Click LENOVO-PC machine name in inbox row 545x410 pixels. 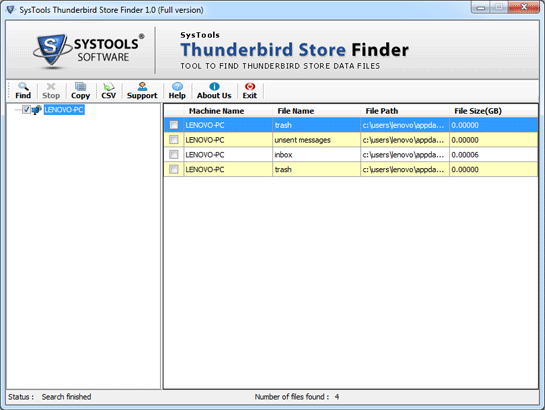[205, 155]
